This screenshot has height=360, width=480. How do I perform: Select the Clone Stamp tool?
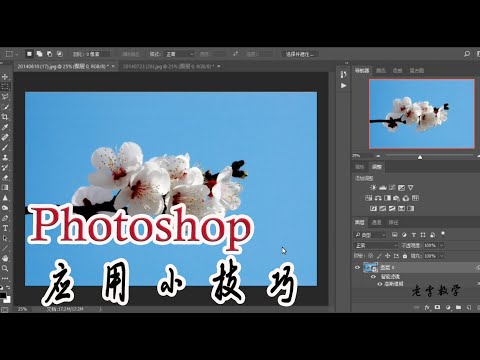pyautogui.click(x=5, y=157)
